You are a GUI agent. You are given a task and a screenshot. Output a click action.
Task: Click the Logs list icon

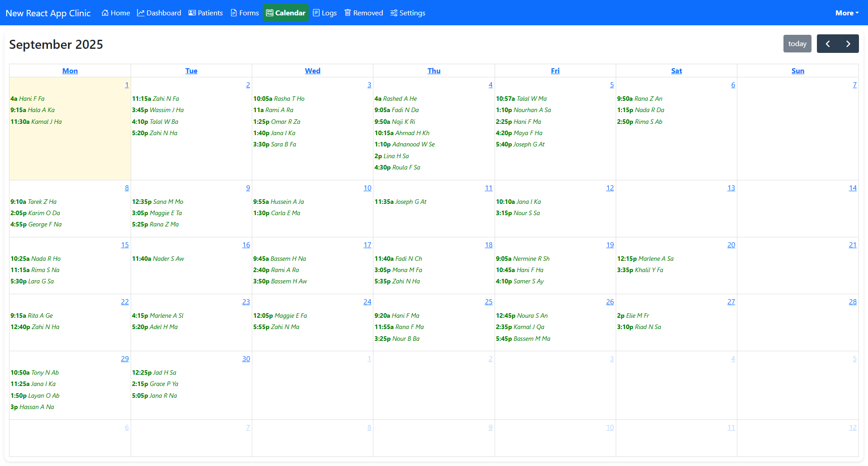pyautogui.click(x=316, y=13)
